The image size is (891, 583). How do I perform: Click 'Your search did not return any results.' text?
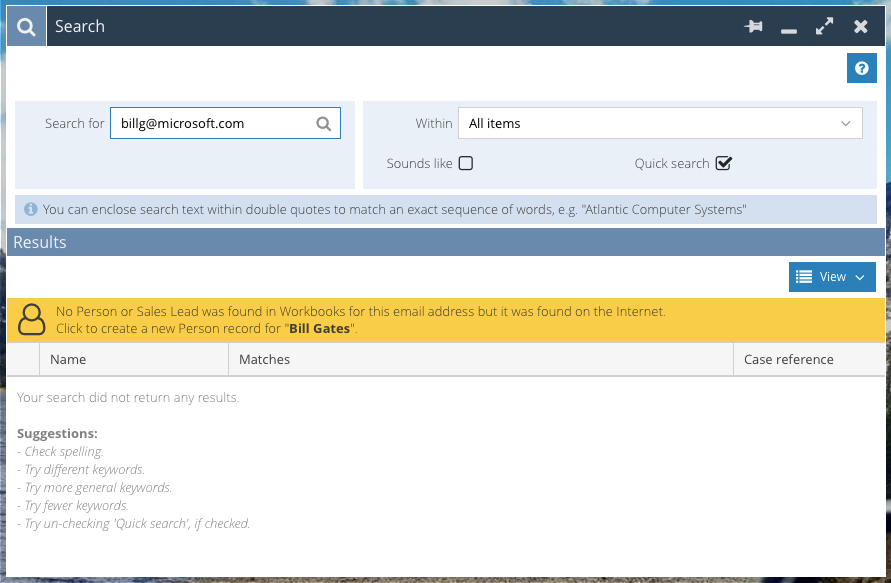pos(128,398)
